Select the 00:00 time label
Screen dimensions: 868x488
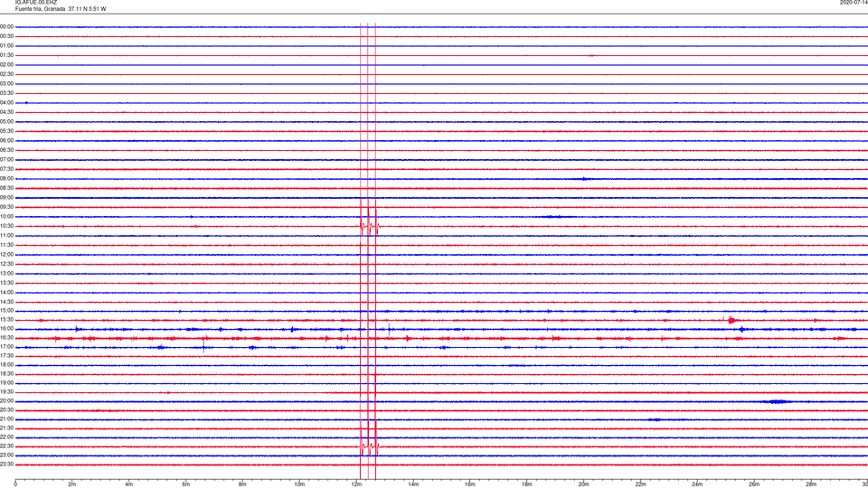coord(6,26)
